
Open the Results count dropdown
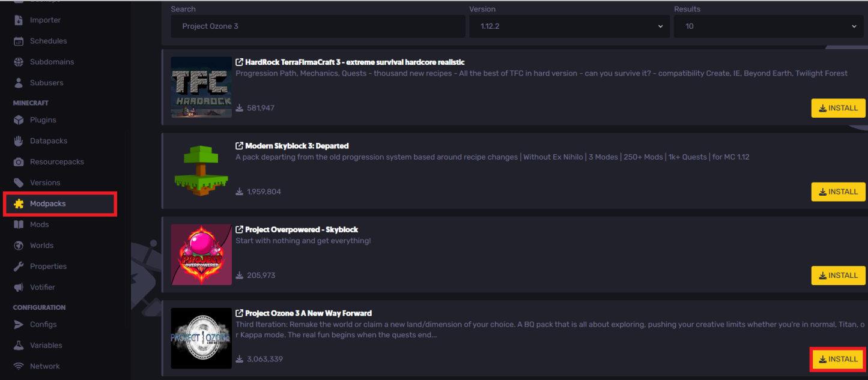click(x=770, y=26)
